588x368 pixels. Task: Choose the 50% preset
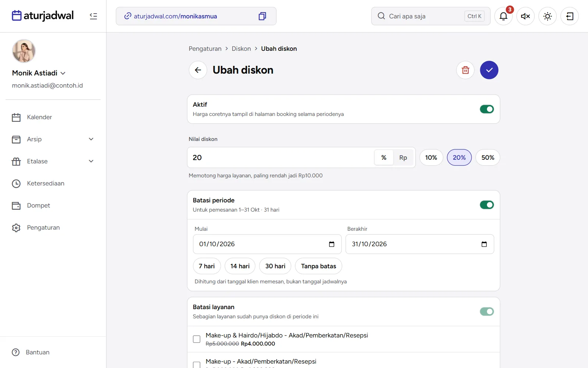click(x=488, y=158)
